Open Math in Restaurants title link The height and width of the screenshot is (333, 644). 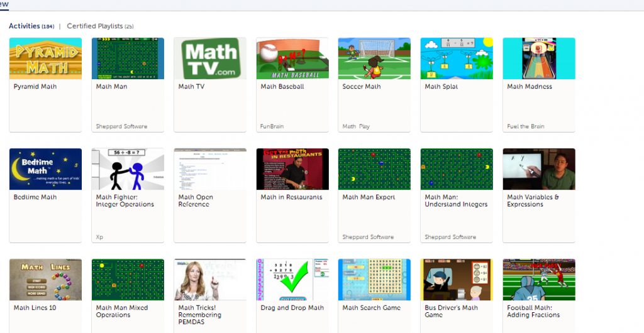click(291, 197)
